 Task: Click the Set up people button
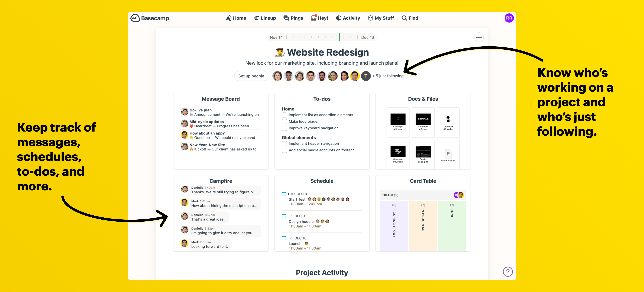(x=250, y=76)
